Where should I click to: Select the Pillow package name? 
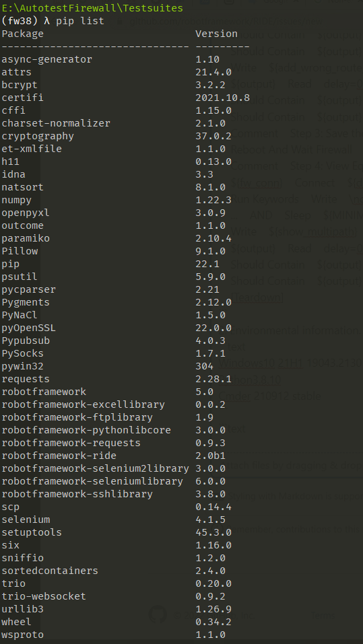[20, 251]
